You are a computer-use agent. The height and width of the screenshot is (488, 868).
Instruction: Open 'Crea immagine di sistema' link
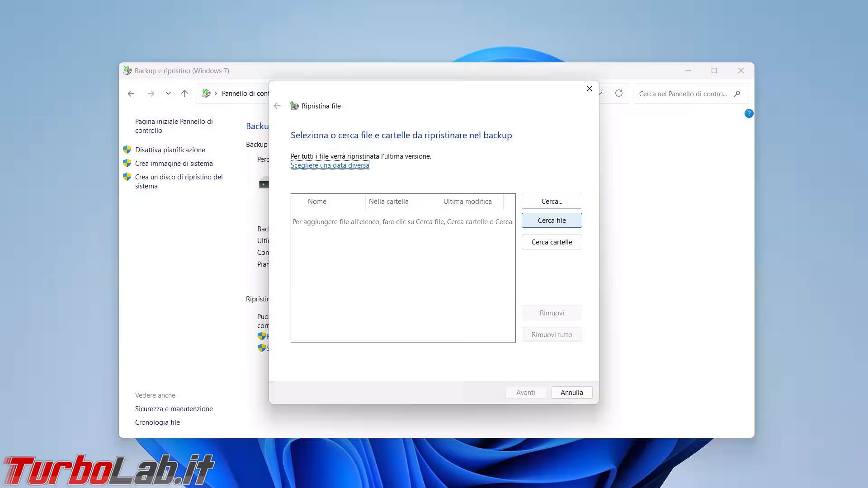coord(174,164)
